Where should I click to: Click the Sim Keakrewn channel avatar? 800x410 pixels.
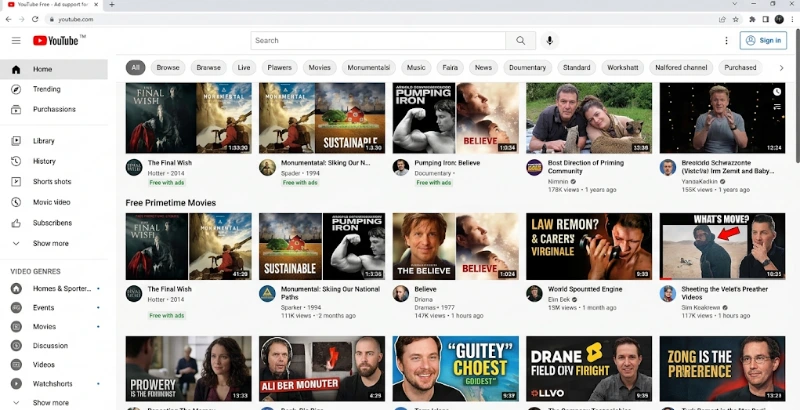pyautogui.click(x=668, y=294)
